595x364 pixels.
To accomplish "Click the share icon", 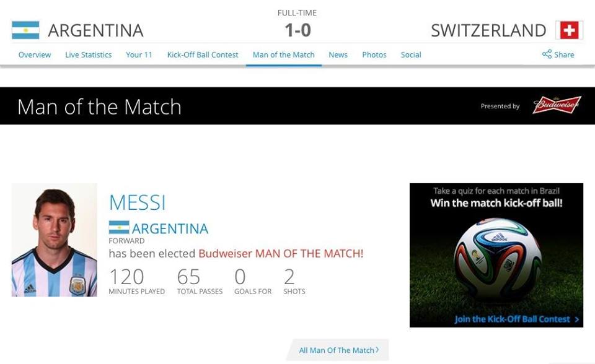I will click(x=547, y=54).
